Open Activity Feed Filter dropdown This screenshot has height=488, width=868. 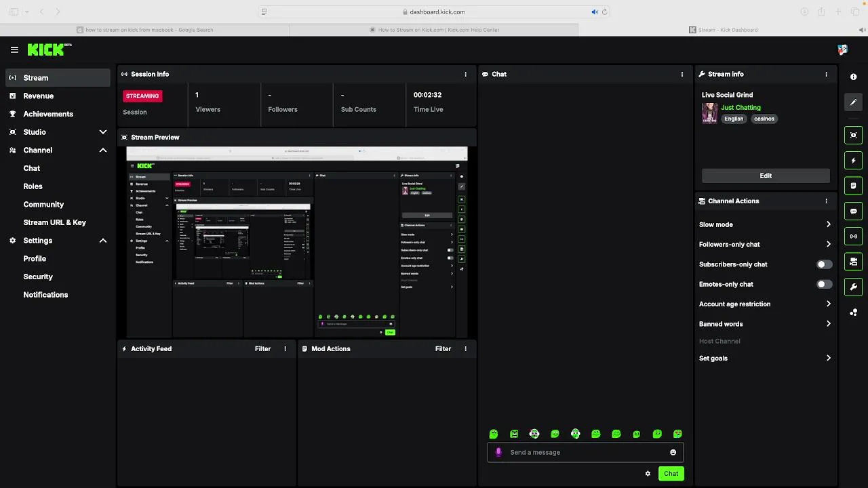tap(262, 349)
